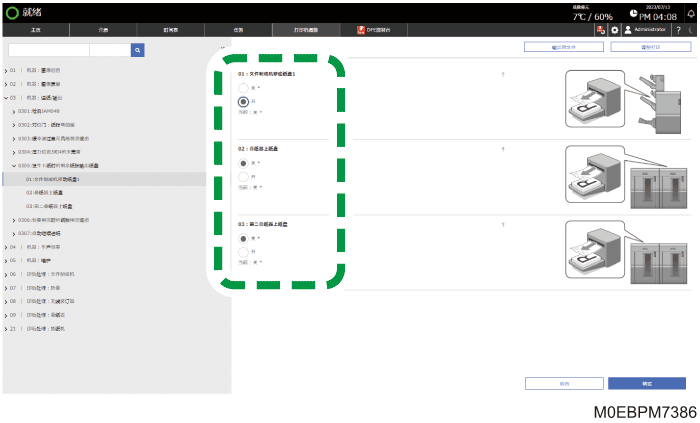This screenshot has height=423, width=700.
Task: Open the DFE console tab
Action: [x=374, y=30]
